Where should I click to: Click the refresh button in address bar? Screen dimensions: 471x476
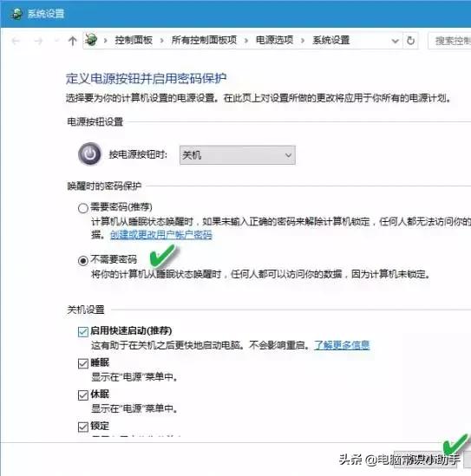tap(410, 41)
